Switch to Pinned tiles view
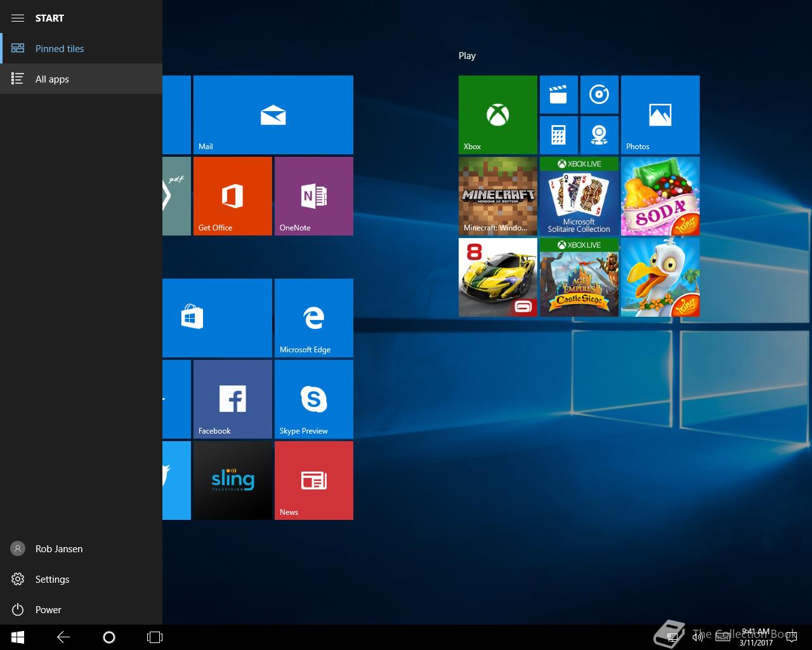This screenshot has width=812, height=650. pos(60,48)
